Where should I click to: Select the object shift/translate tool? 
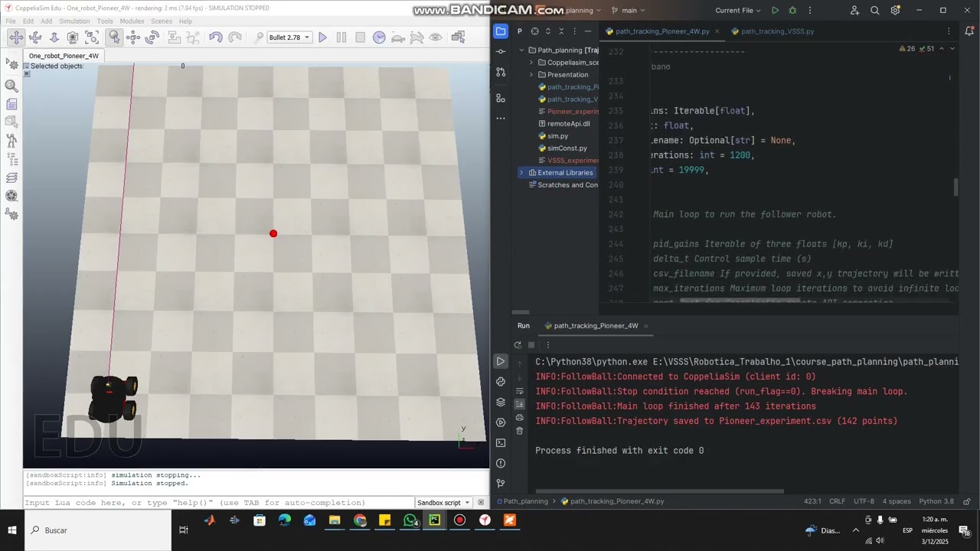pos(133,37)
